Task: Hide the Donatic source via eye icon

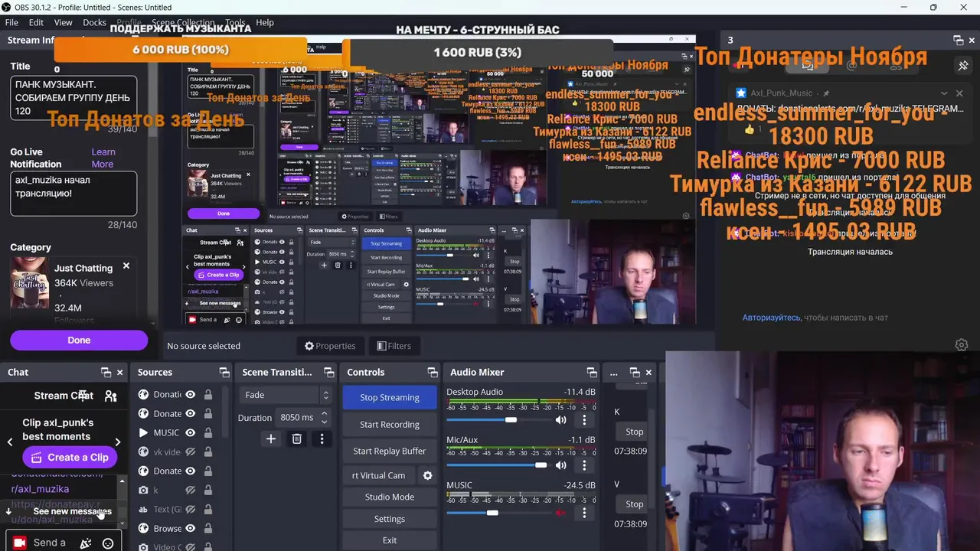Action: tap(191, 394)
